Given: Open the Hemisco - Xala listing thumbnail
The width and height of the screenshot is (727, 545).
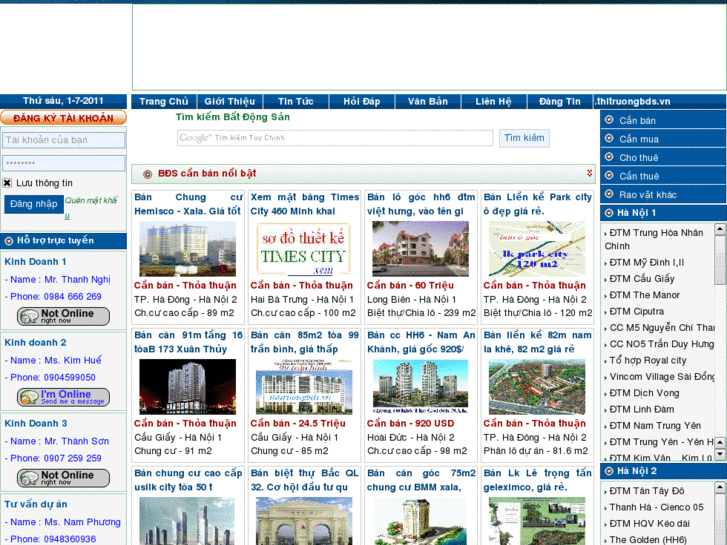Looking at the screenshot, I should coord(187,249).
